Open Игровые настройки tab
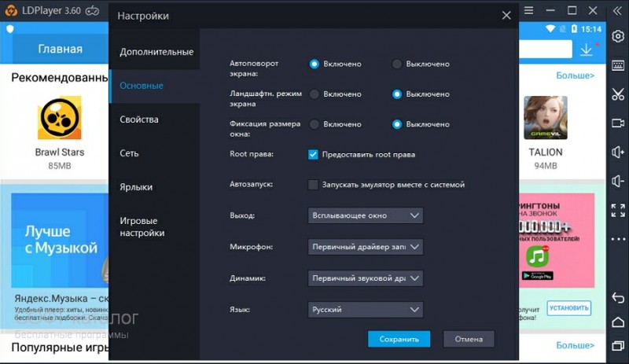The image size is (629, 364). (154, 226)
